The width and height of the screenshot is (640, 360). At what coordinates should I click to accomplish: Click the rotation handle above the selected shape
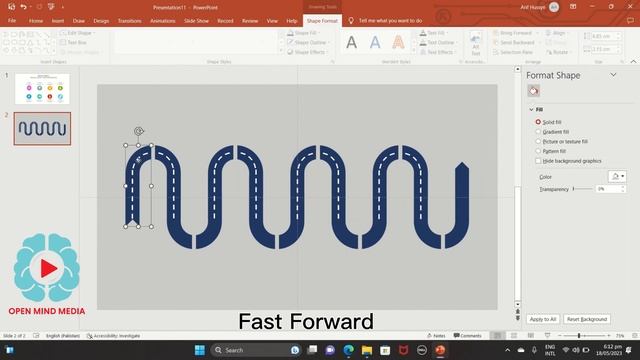[139, 131]
